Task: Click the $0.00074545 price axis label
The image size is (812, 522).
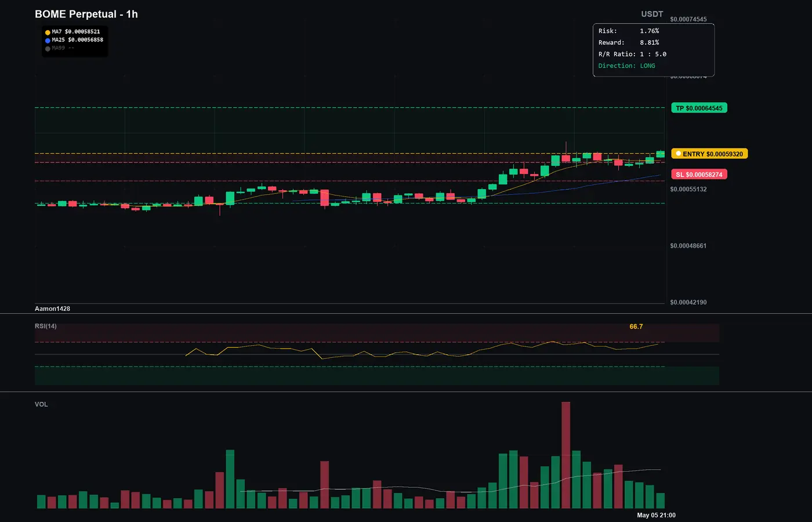Action: [x=688, y=19]
